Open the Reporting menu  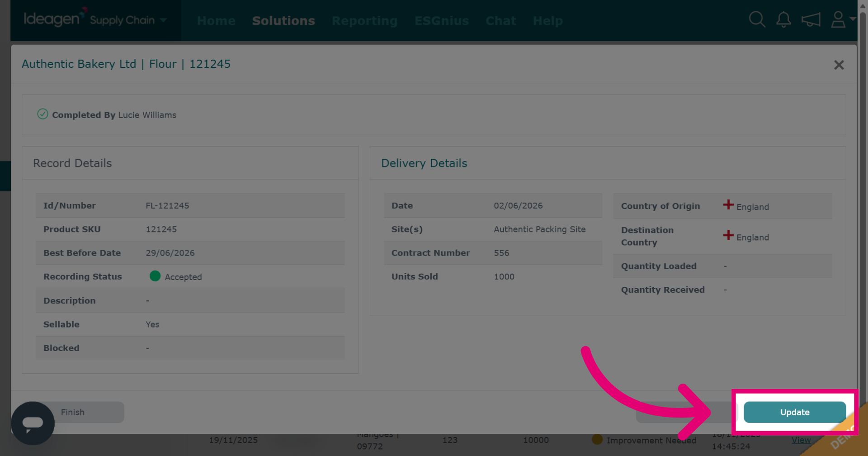point(365,21)
